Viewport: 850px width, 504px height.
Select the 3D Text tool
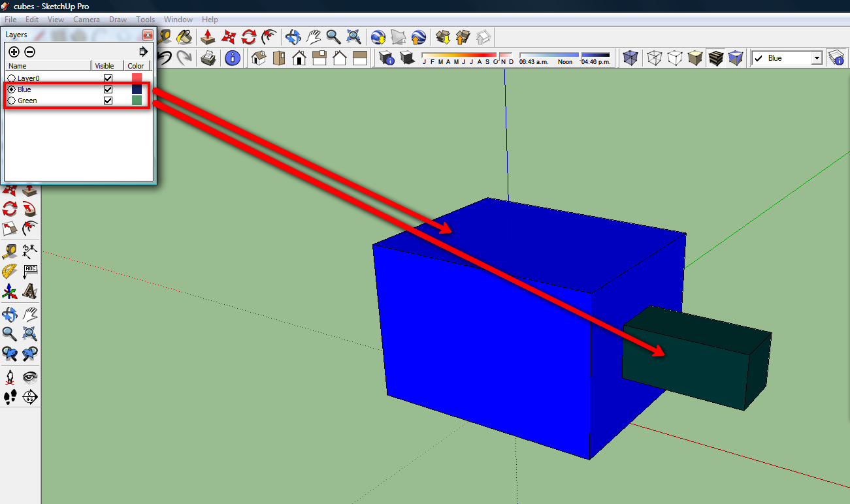point(29,291)
